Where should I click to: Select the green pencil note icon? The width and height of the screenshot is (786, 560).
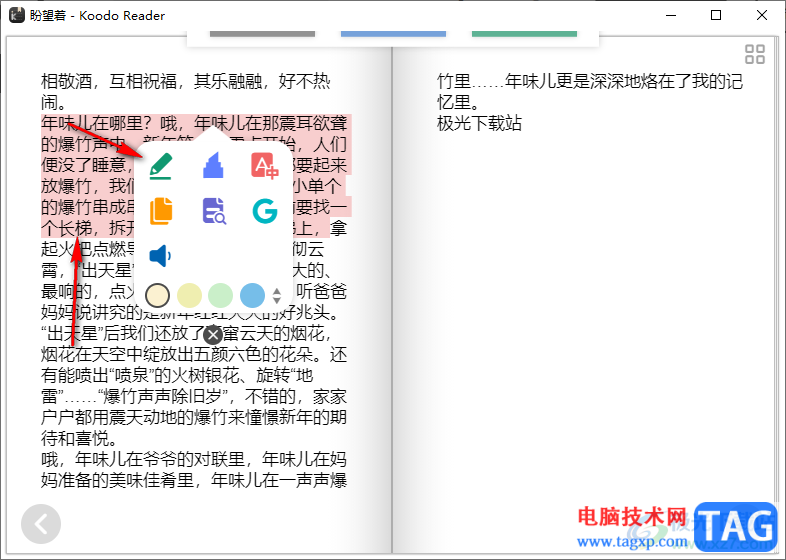[161, 166]
